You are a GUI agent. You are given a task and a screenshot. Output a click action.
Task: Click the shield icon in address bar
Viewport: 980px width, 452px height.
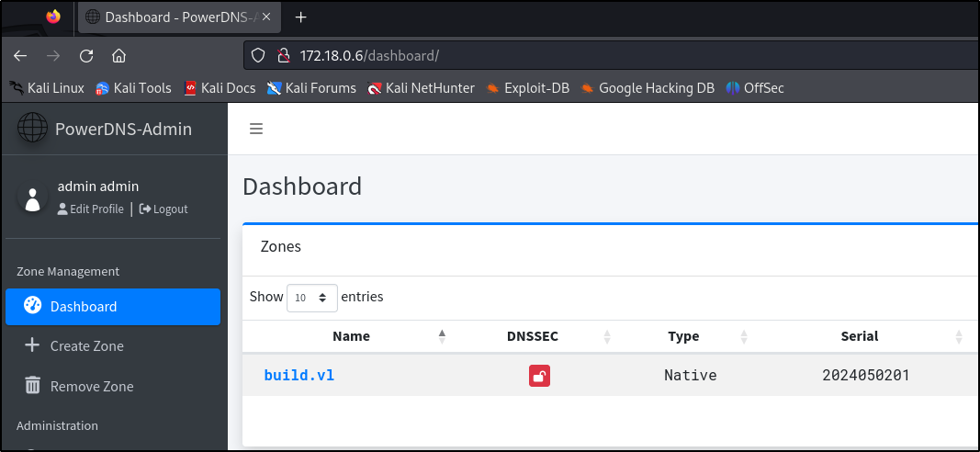click(258, 55)
